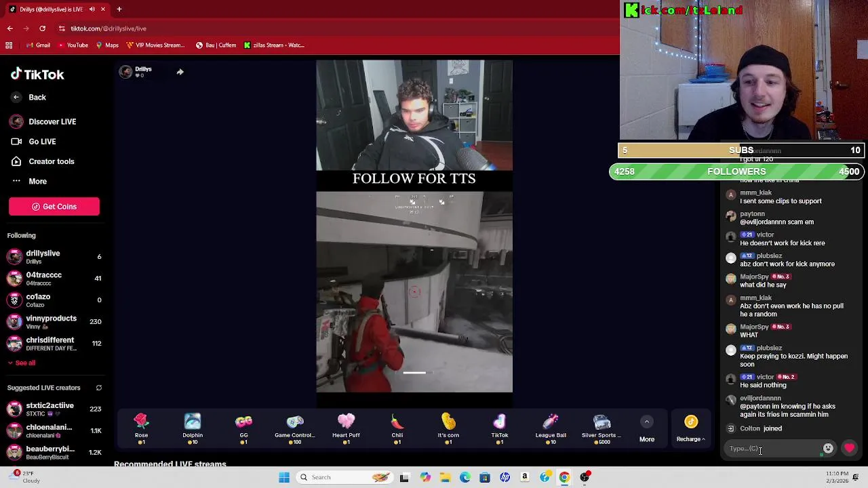Send a Dolphin gift
The width and height of the screenshot is (868, 488).
193,429
